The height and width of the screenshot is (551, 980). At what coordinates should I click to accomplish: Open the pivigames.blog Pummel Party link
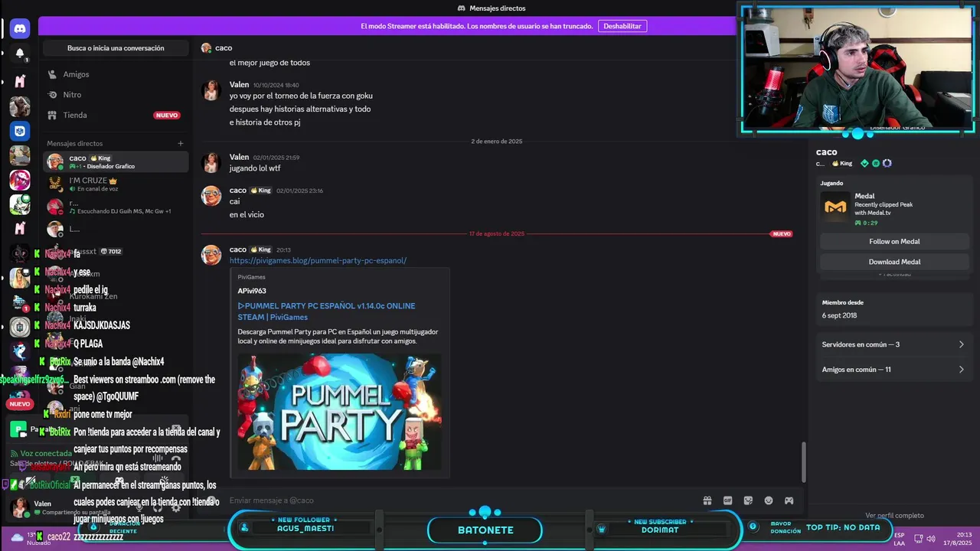[318, 260]
